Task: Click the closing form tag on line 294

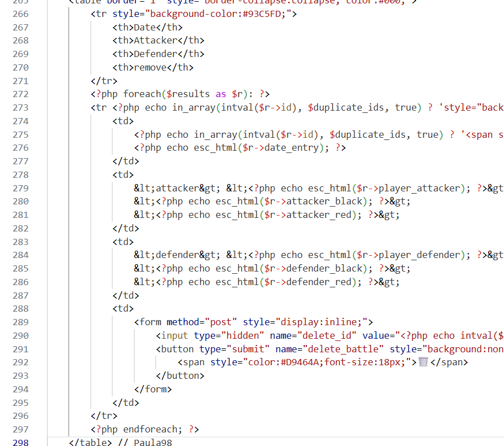Action: (x=153, y=389)
